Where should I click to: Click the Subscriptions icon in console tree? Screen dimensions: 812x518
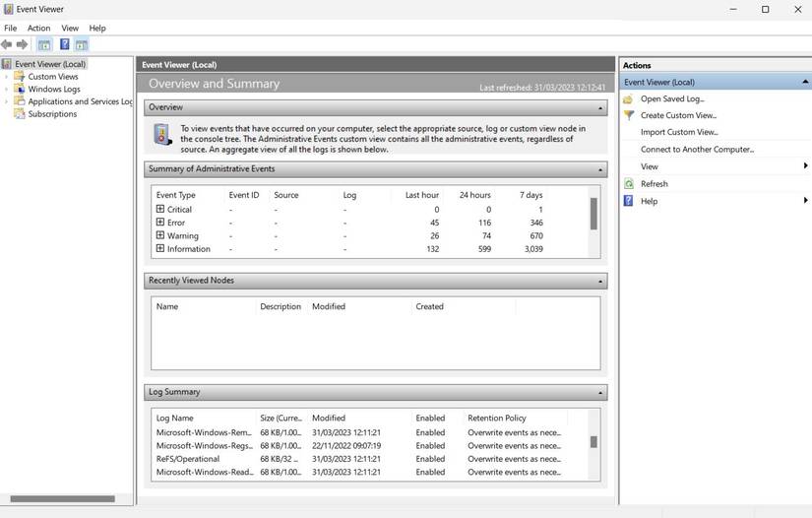click(x=20, y=114)
